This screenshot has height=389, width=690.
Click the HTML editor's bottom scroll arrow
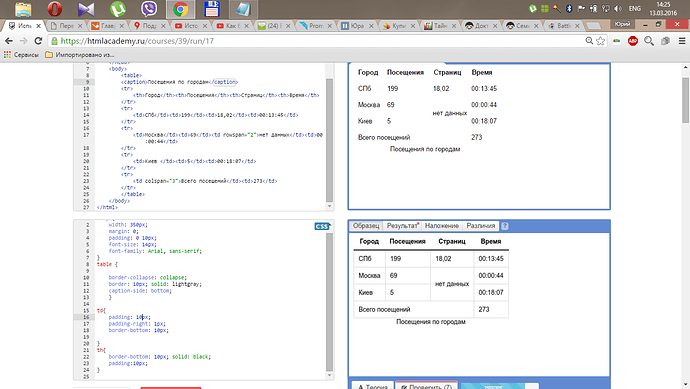330,206
